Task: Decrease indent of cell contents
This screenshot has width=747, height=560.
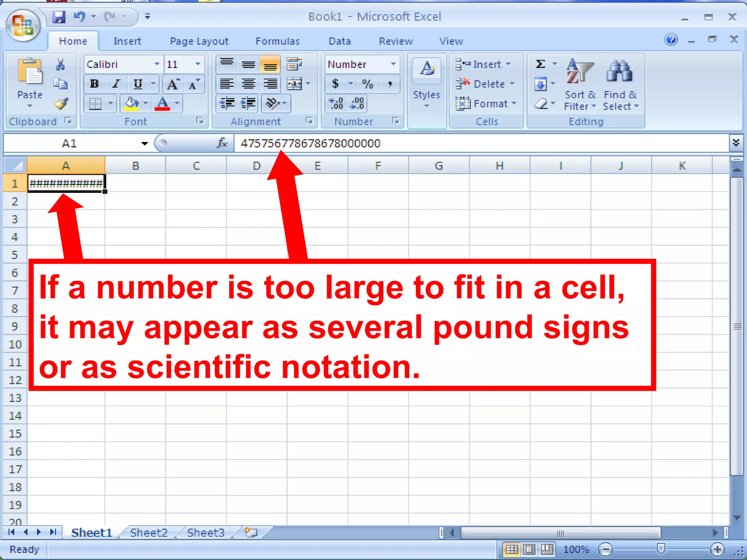Action: click(227, 104)
